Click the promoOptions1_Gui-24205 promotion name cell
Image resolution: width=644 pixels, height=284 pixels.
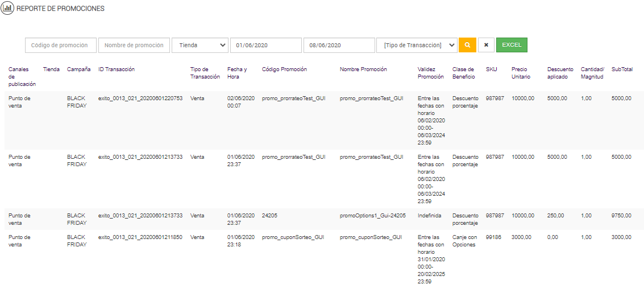point(372,216)
